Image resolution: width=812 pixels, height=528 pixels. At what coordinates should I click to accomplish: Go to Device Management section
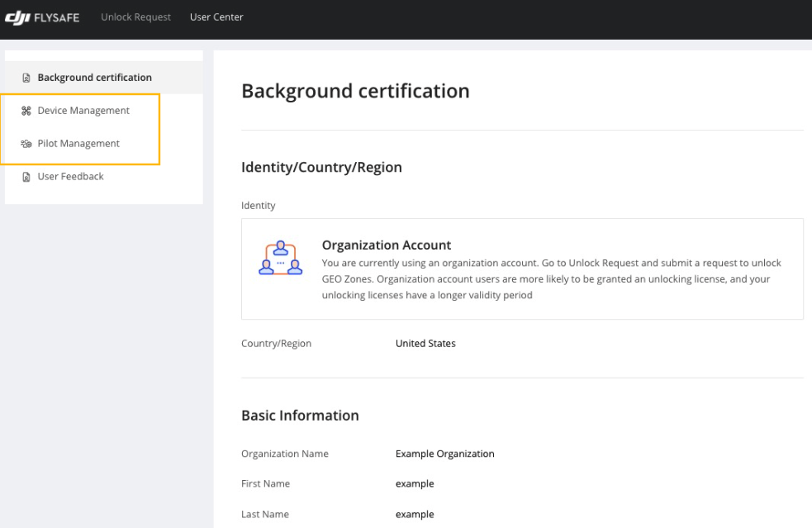click(83, 111)
